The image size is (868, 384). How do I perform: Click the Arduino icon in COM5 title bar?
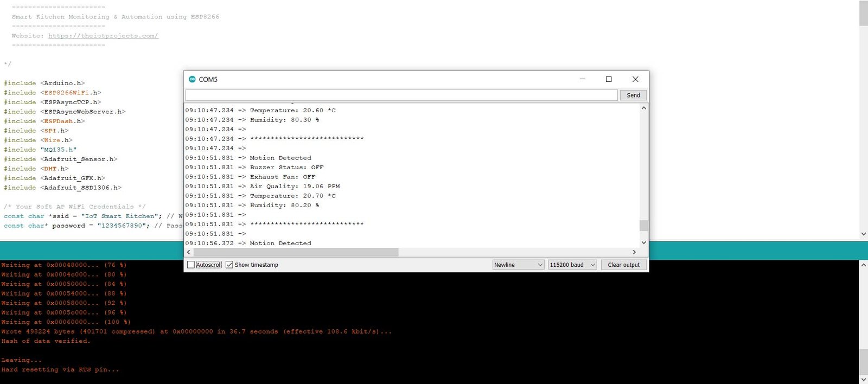192,79
